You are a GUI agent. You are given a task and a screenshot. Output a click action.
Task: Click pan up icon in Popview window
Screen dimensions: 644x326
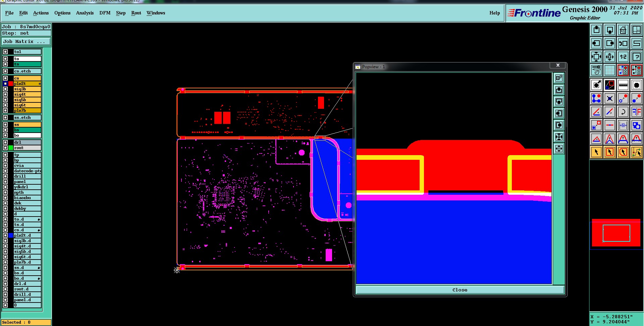pyautogui.click(x=559, y=90)
